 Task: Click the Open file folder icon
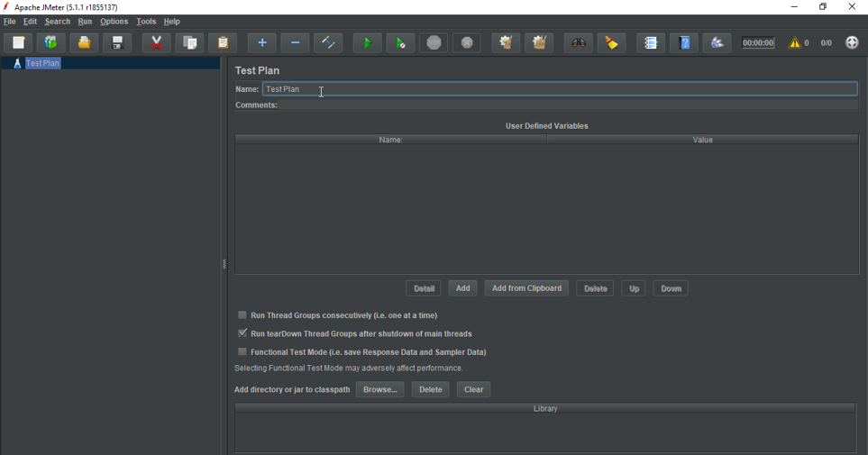pos(84,42)
